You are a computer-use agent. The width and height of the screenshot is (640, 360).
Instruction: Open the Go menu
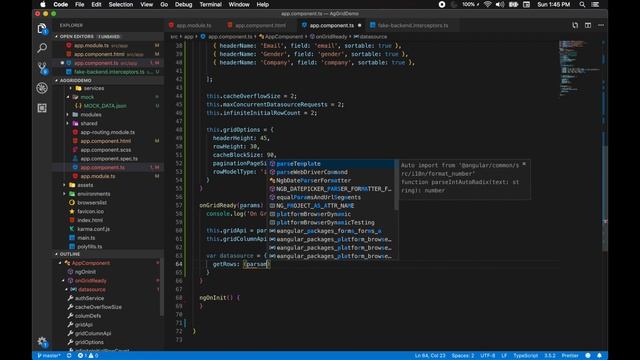(x=164, y=4)
